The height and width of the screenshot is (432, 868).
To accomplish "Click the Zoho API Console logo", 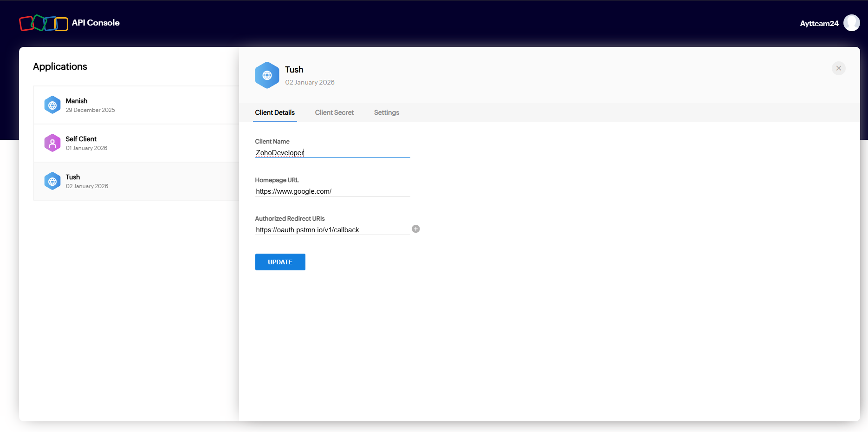I will tap(44, 22).
